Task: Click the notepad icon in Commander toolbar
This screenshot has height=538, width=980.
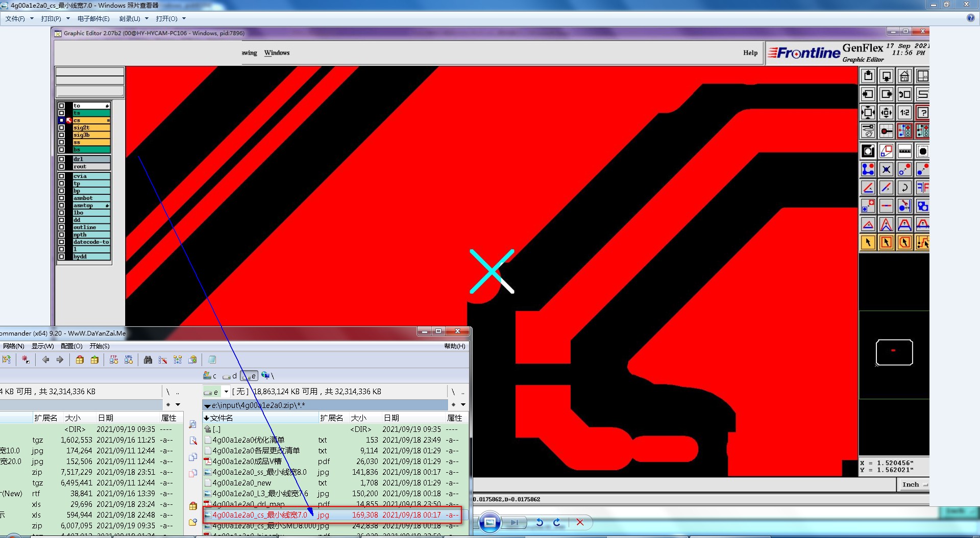Action: [212, 360]
